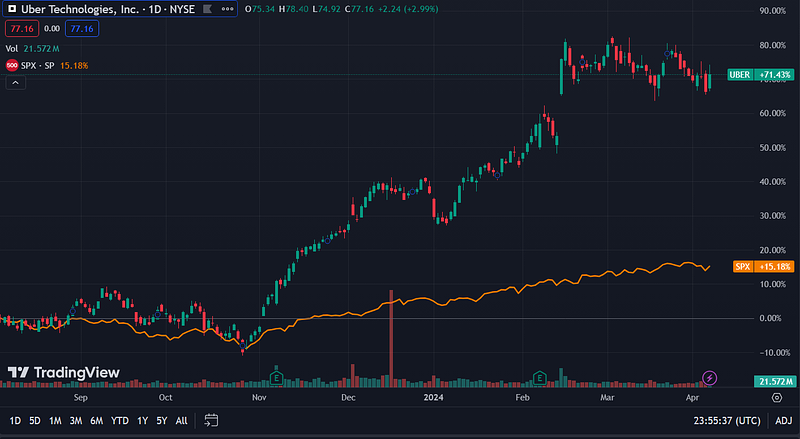
Task: Click the TradingView logo
Action: (64, 373)
